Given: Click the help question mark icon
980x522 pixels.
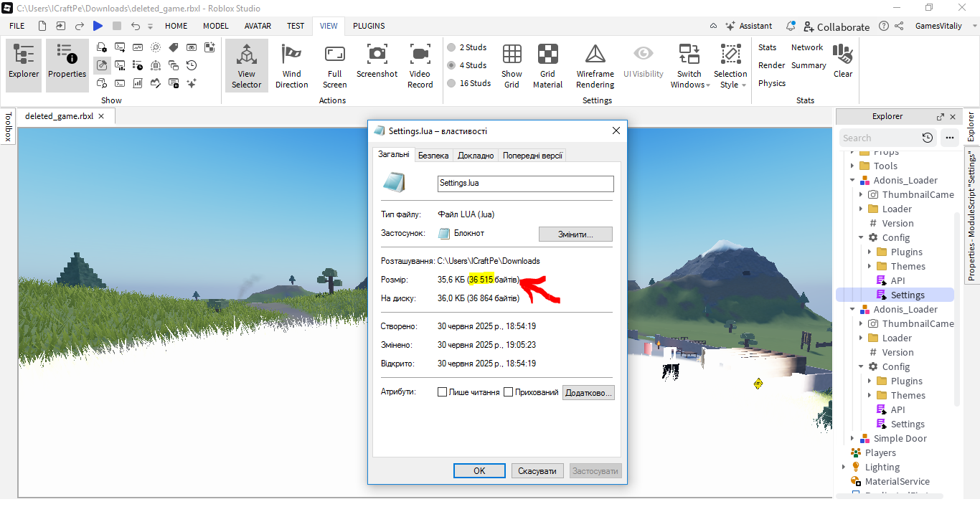Looking at the screenshot, I should [883, 26].
